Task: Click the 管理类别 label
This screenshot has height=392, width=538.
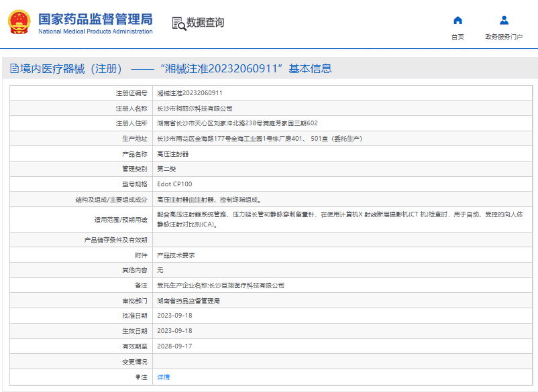Action: coord(135,169)
